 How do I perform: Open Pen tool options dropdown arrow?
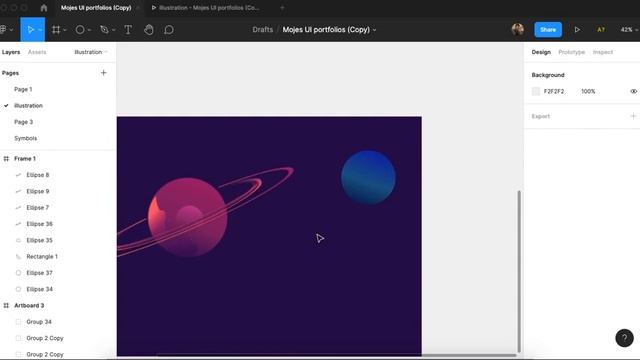click(113, 30)
